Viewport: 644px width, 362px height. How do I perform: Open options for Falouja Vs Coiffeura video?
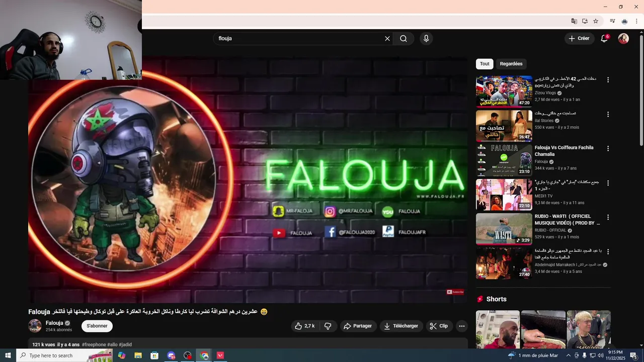(608, 149)
